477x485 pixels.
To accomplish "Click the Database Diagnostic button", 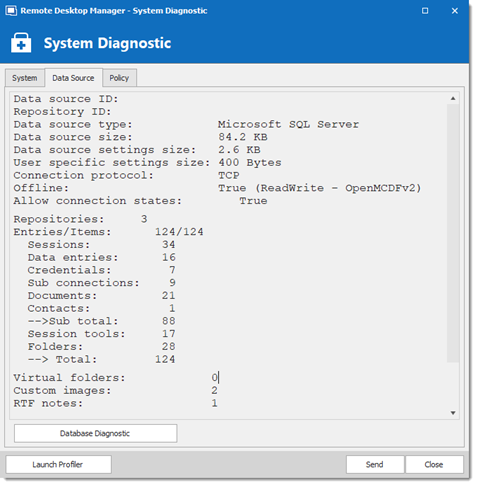I will [x=95, y=433].
